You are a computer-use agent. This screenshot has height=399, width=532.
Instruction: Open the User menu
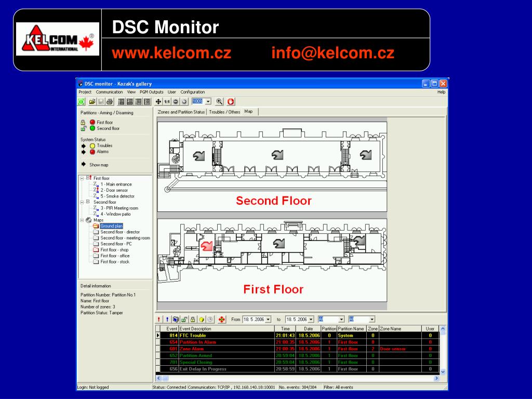(x=171, y=92)
